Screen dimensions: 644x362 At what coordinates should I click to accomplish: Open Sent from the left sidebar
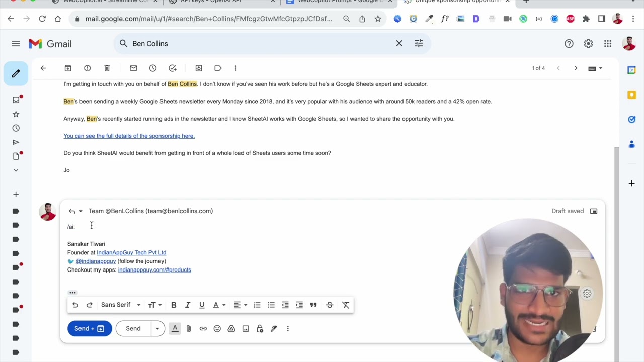tap(16, 142)
